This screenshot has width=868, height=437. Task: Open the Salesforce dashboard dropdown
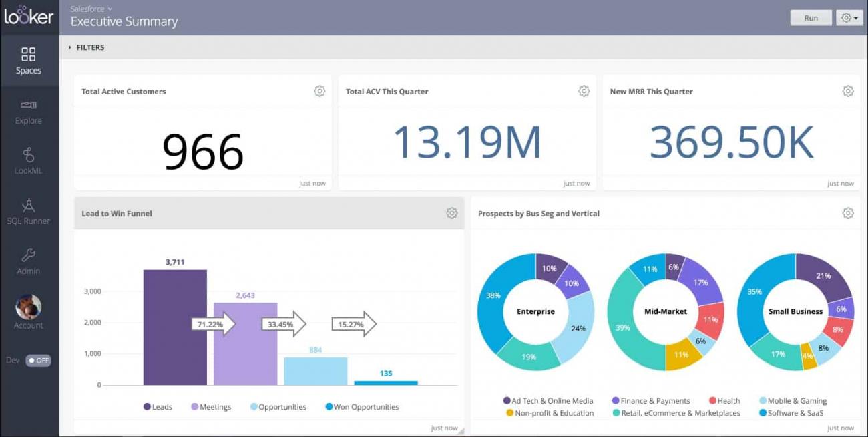point(91,9)
